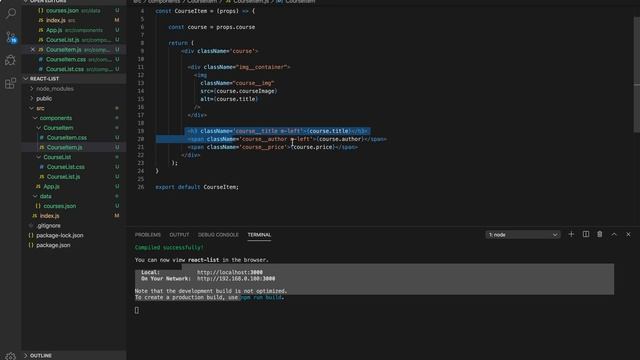Open index.js in the file tree

(x=74, y=216)
